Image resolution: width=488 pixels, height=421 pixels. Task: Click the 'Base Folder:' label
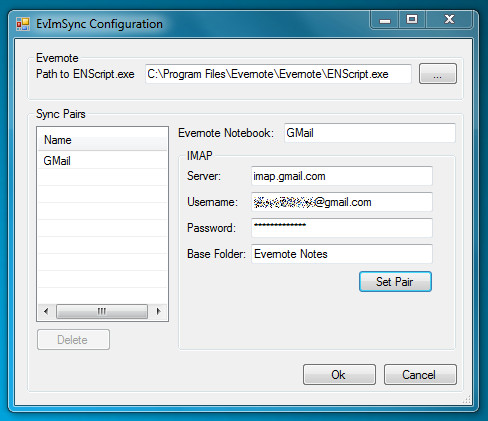pyautogui.click(x=216, y=254)
